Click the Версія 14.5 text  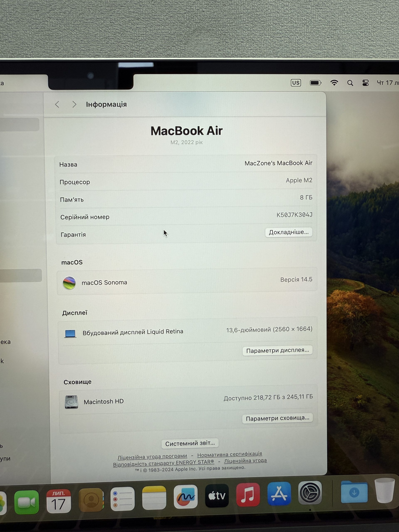coord(296,280)
